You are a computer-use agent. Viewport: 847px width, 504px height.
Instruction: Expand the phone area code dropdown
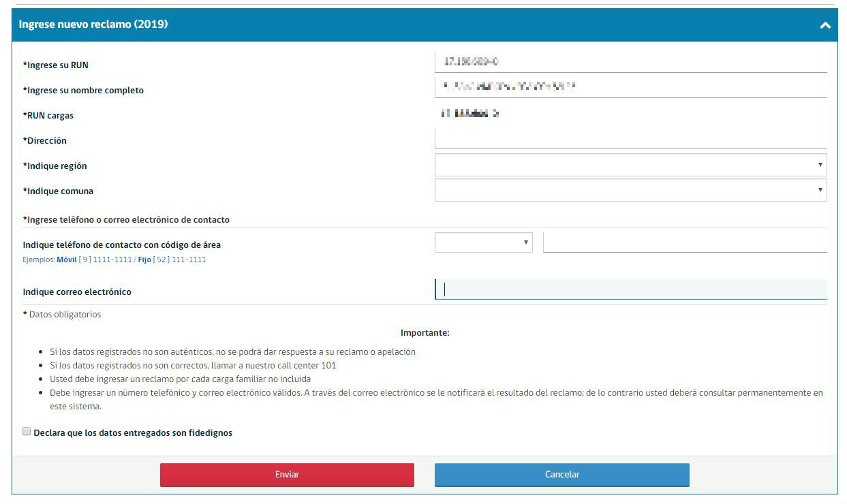[483, 242]
